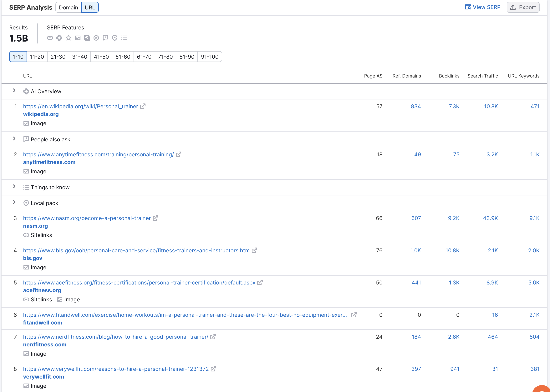Open nasm.org URL via external link icon
Viewport: 550px width, 392px height.
[x=155, y=218]
